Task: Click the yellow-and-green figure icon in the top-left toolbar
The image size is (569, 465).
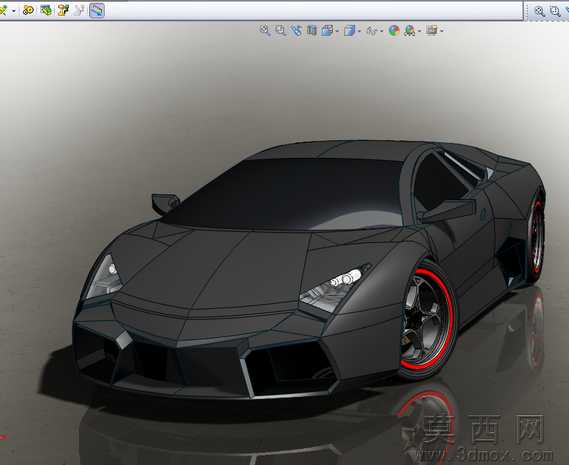Action: (x=63, y=10)
